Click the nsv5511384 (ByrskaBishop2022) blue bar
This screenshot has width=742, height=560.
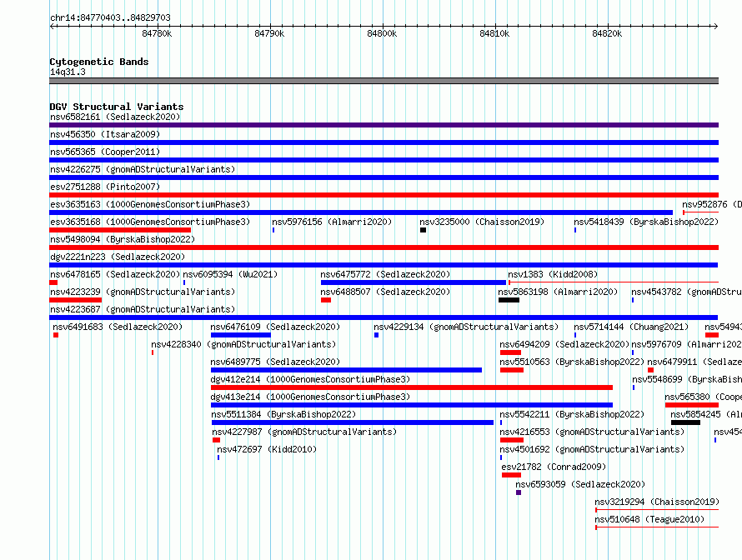click(x=353, y=422)
